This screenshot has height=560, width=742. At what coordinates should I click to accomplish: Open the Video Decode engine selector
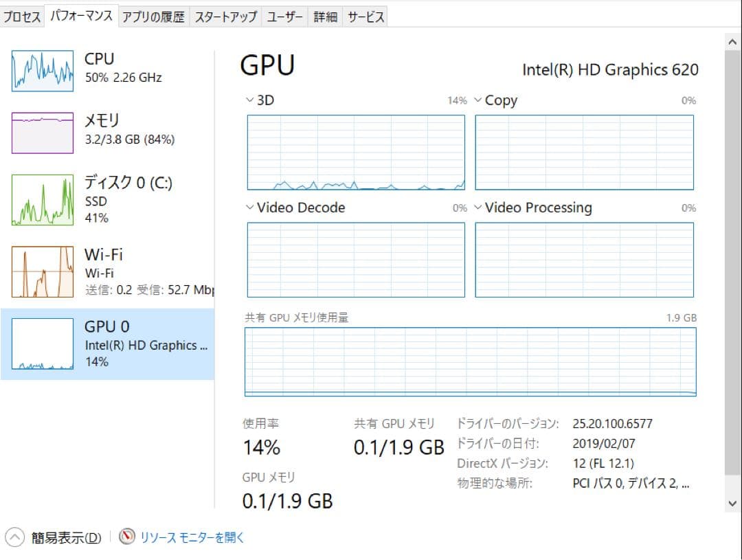pos(249,208)
